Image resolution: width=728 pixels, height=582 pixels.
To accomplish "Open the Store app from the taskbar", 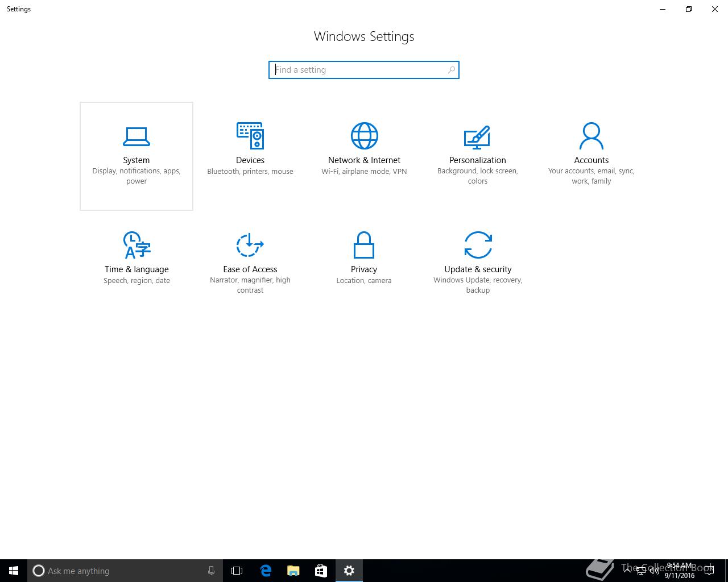I will [321, 571].
